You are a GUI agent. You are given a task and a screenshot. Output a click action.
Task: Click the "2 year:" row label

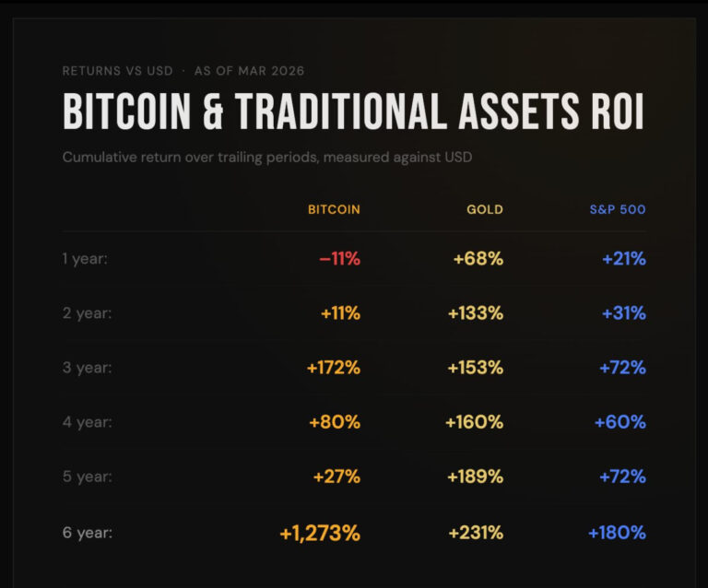pyautogui.click(x=87, y=313)
